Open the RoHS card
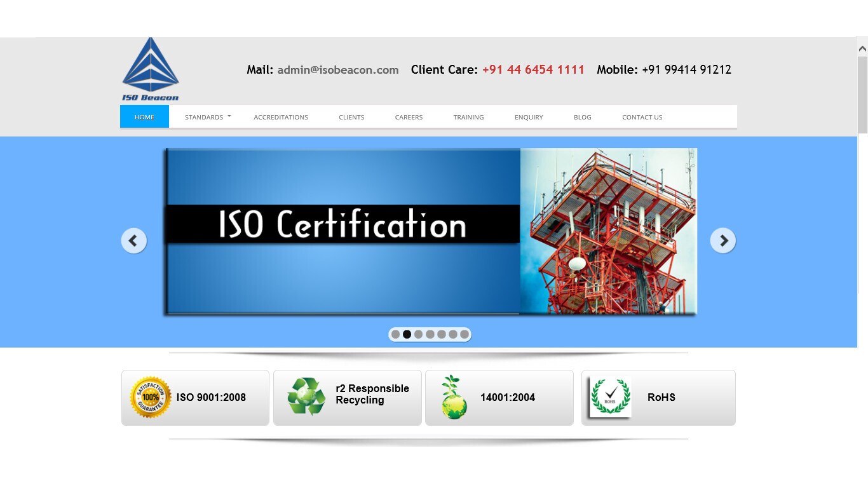The height and width of the screenshot is (488, 868). click(x=658, y=398)
